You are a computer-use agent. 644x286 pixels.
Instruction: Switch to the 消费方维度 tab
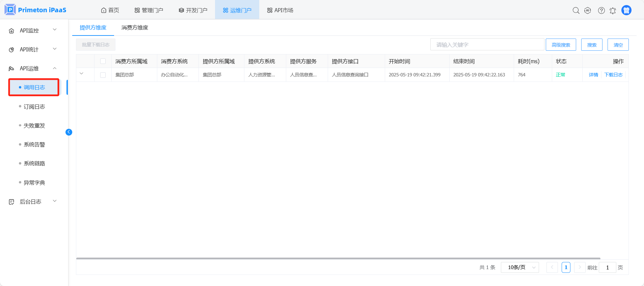coord(135,28)
